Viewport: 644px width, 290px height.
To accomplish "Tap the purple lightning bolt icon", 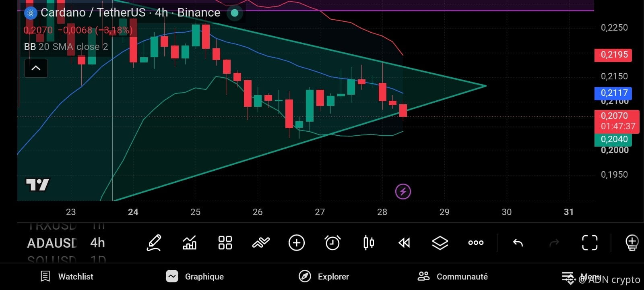I will click(x=403, y=192).
